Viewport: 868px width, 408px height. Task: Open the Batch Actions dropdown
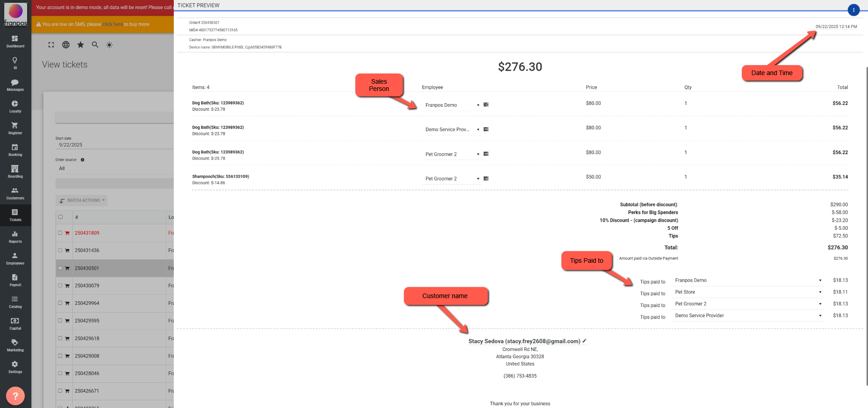(x=81, y=200)
